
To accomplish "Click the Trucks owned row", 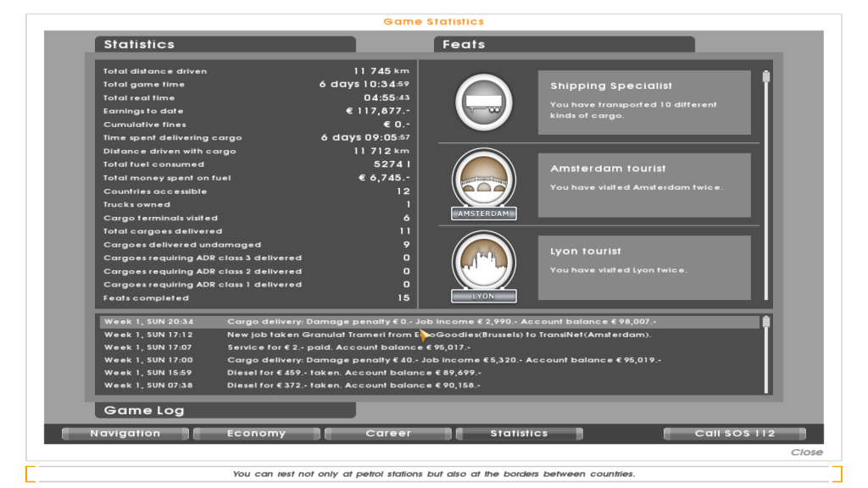I will 256,205.
